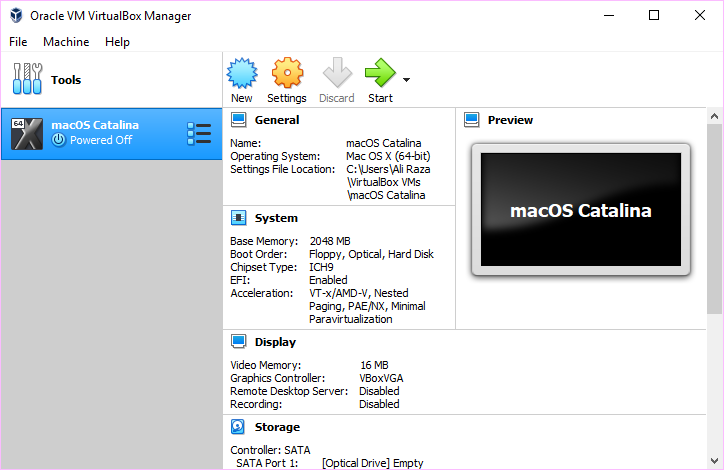Viewport: 724px width, 470px height.
Task: Open the macOS Catalina list menu icon
Action: click(x=199, y=133)
